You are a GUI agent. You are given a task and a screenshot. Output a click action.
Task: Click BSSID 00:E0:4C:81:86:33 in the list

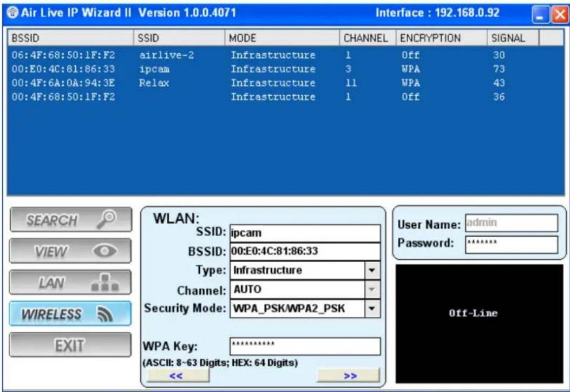tap(63, 69)
